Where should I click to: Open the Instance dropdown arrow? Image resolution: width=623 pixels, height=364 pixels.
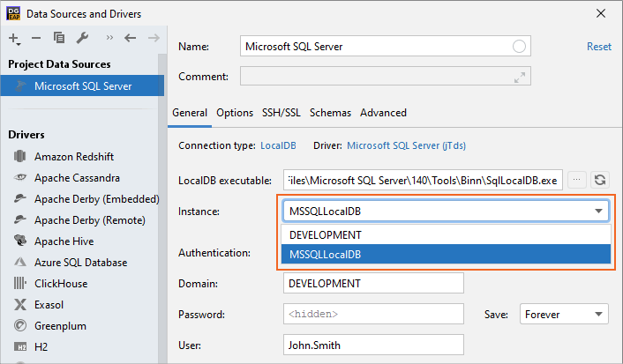click(x=599, y=212)
